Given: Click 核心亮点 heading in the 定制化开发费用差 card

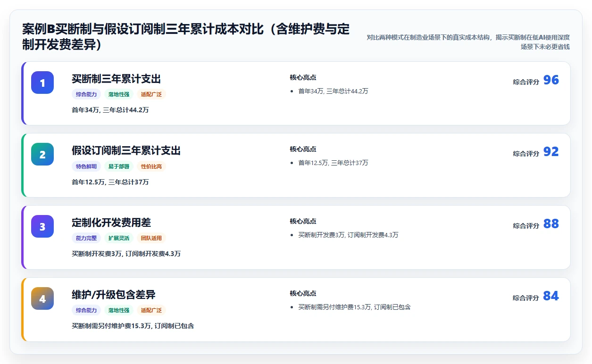Looking at the screenshot, I should point(303,221).
